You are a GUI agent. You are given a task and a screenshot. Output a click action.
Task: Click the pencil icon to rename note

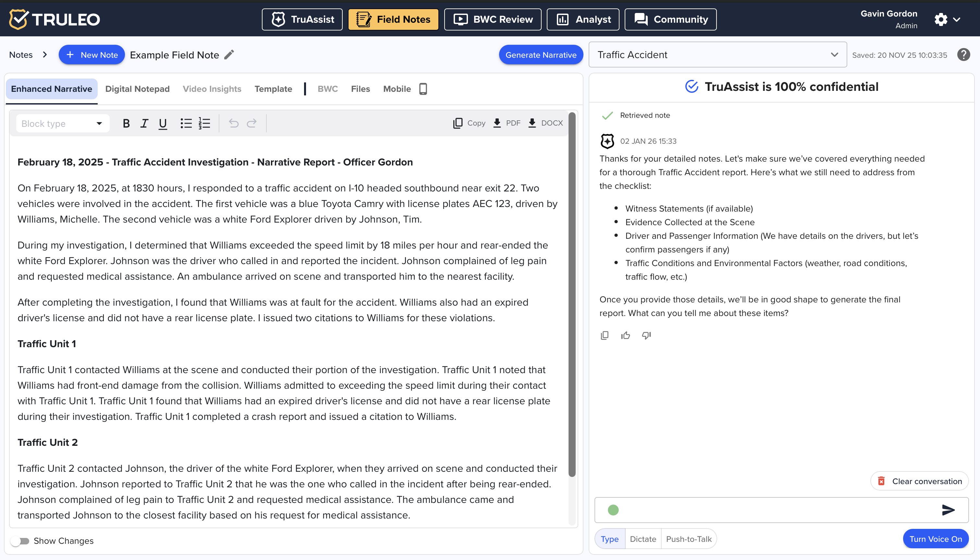coord(229,55)
